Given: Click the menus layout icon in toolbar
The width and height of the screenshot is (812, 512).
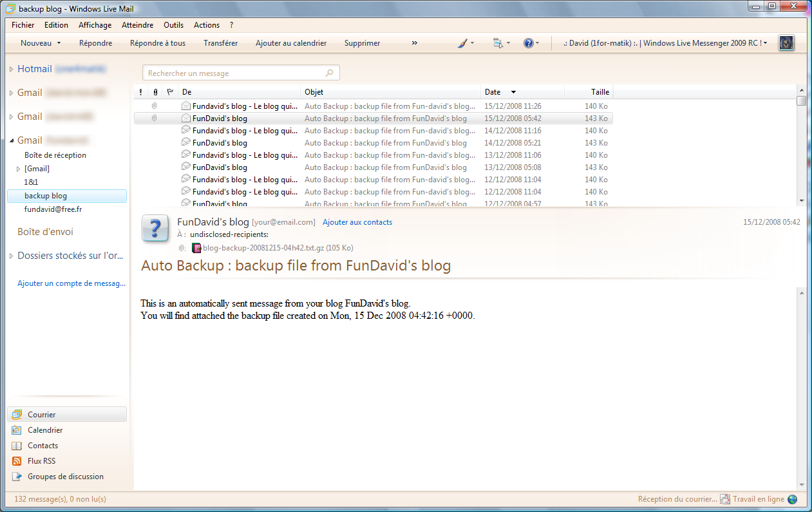Looking at the screenshot, I should click(x=498, y=43).
